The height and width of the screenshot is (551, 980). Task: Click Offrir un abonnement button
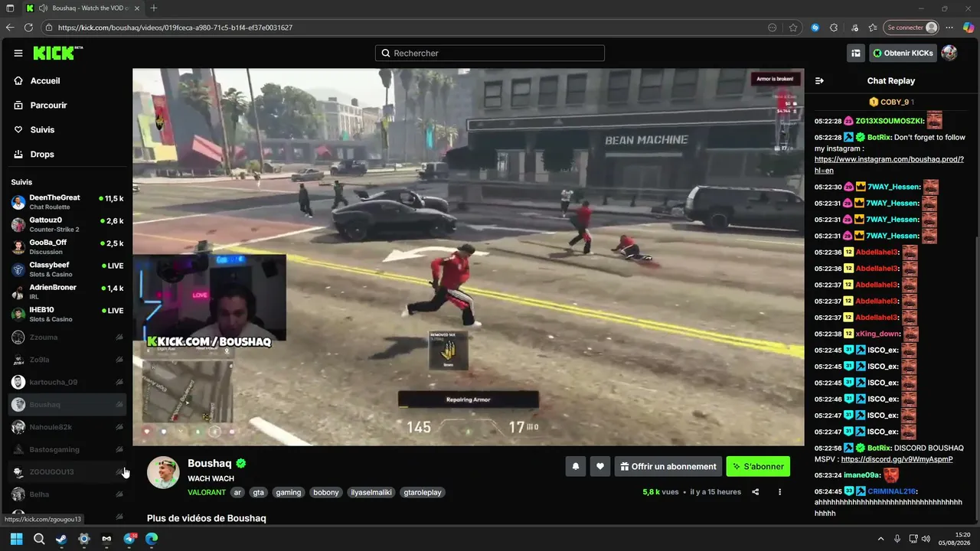pyautogui.click(x=668, y=466)
